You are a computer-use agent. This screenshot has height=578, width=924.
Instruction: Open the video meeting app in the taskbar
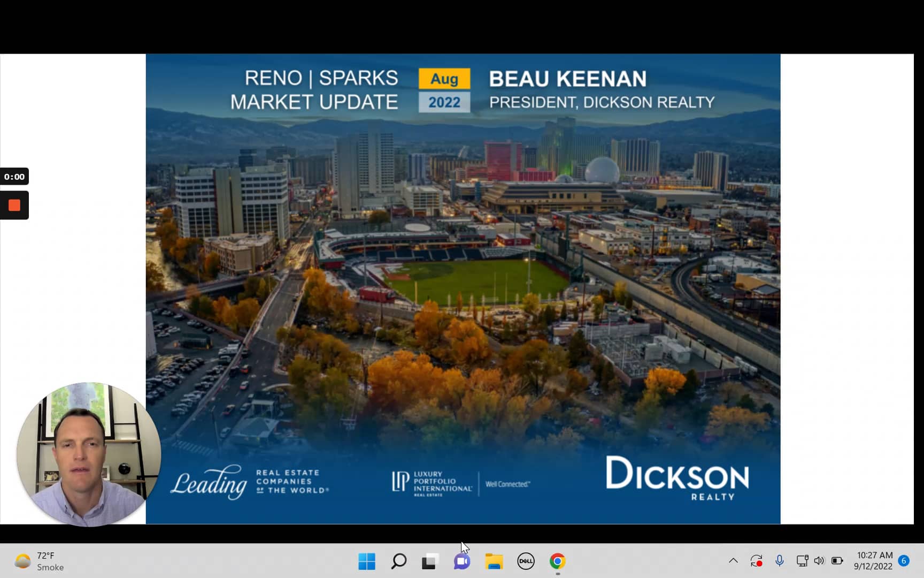pyautogui.click(x=461, y=561)
